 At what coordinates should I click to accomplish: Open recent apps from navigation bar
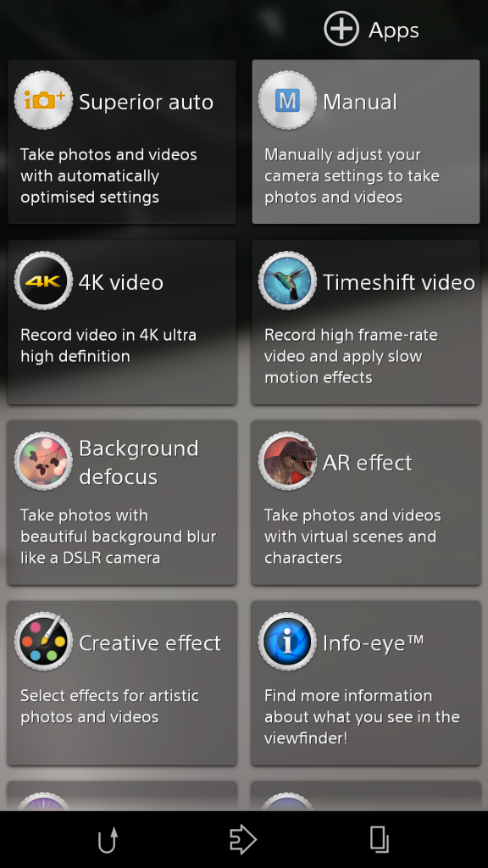pos(380,840)
